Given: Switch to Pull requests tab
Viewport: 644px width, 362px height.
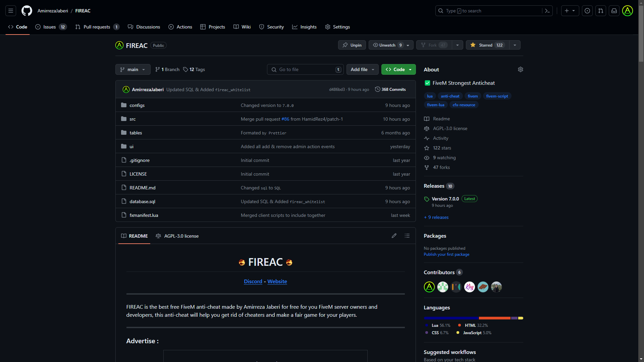Looking at the screenshot, I should (x=97, y=27).
